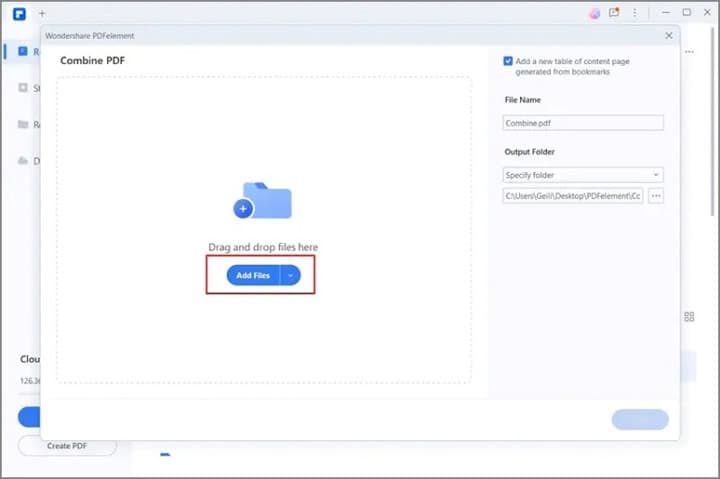Click the disabled apply button at bottom-right
This screenshot has height=479, width=720.
[640, 419]
